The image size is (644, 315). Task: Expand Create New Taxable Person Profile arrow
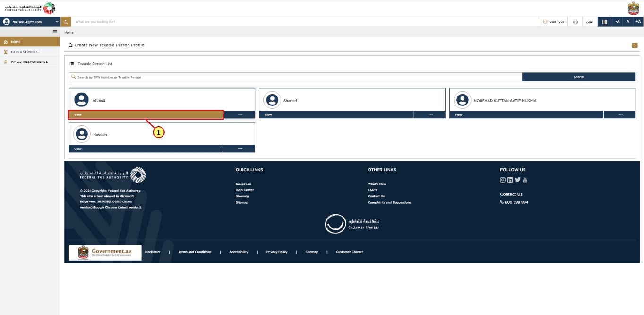pos(635,45)
